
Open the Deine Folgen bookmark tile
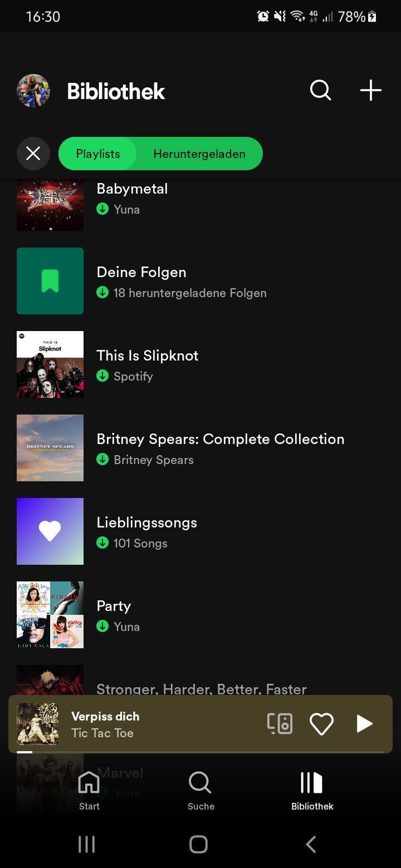pos(50,281)
